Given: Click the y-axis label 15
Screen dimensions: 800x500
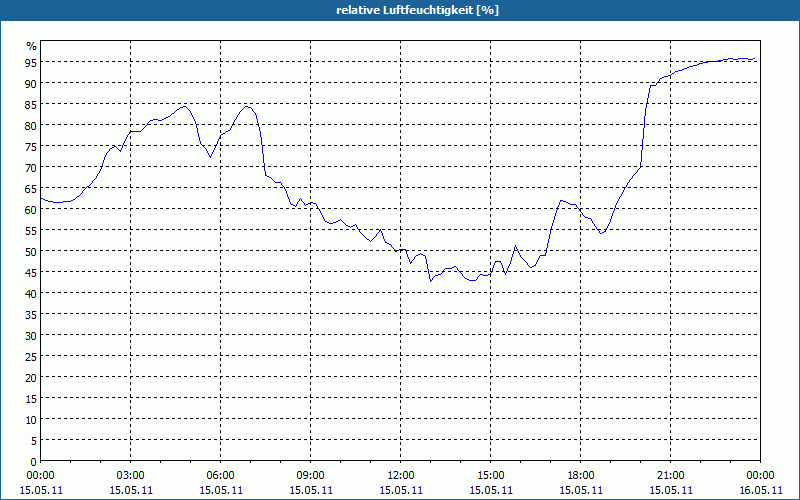Looking at the screenshot, I should point(31,398).
